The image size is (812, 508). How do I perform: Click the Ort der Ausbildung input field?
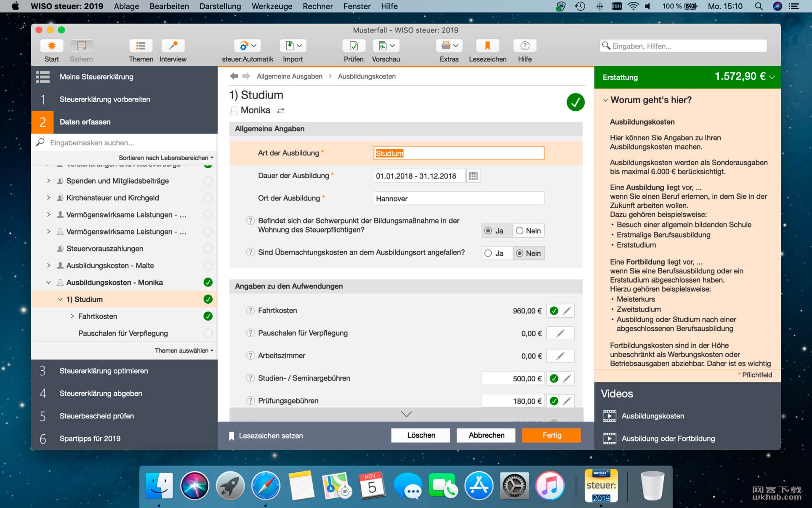(459, 198)
